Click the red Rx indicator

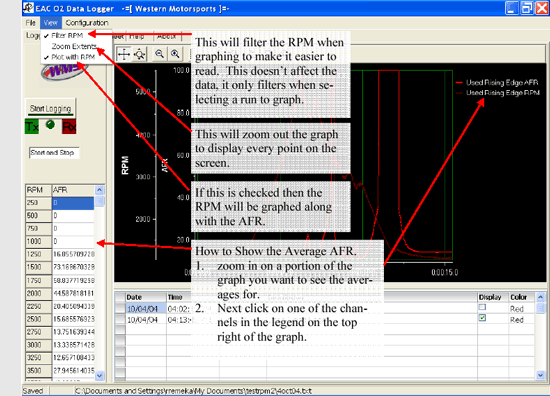pyautogui.click(x=69, y=127)
